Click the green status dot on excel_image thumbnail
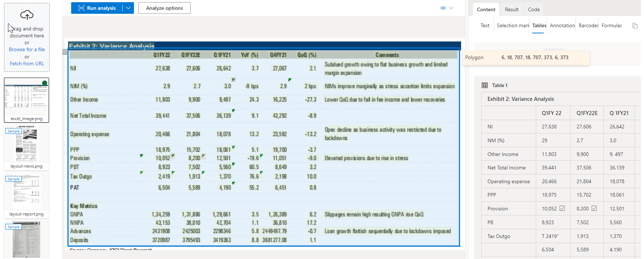 click(45, 83)
